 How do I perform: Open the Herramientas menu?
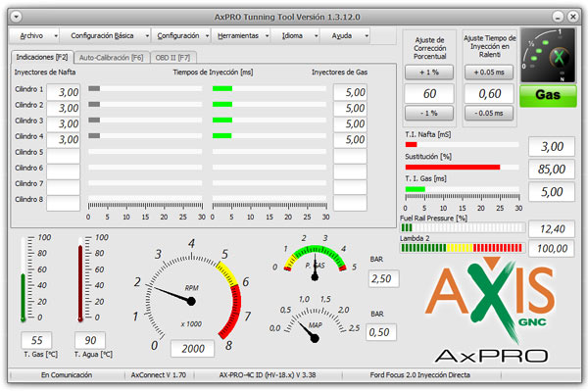(x=238, y=35)
